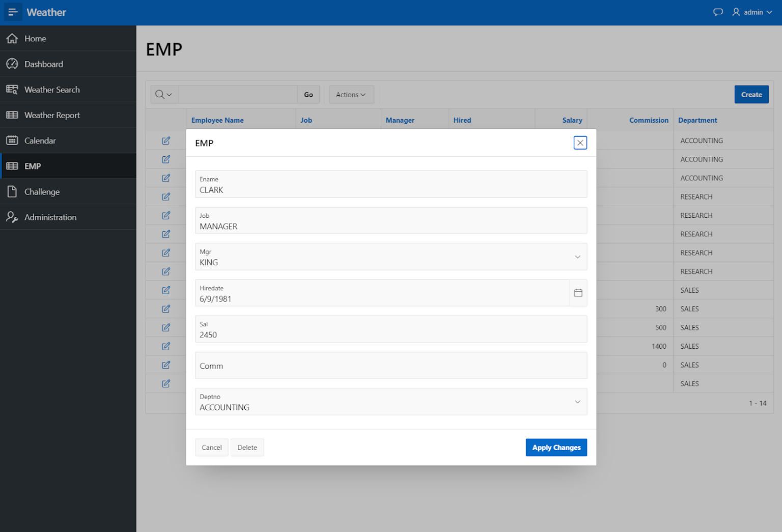Open the Home page from sidebar

click(x=35, y=38)
